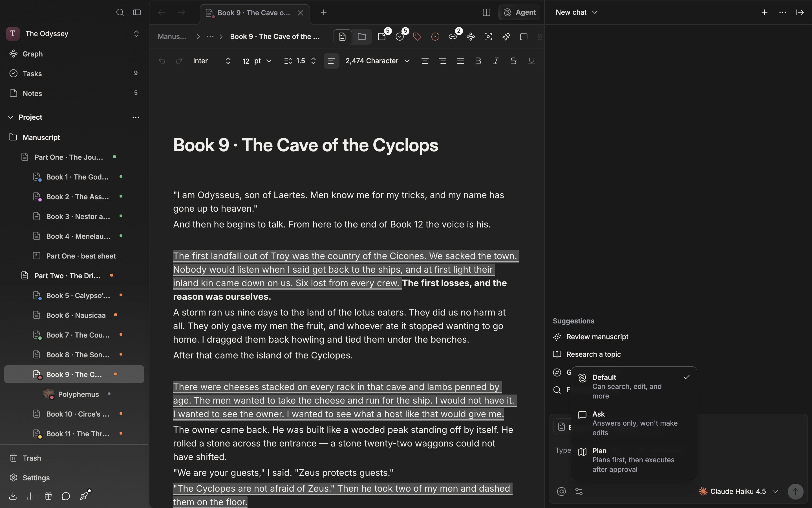Expand the breadcrumb ellipsis
The image size is (812, 508).
click(210, 37)
